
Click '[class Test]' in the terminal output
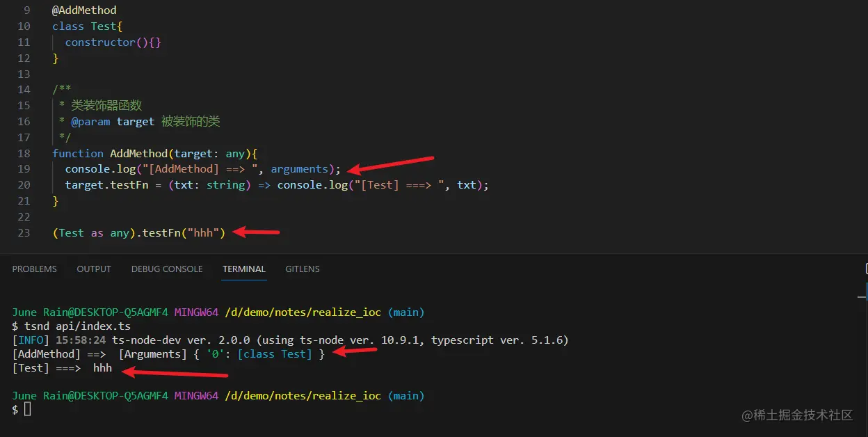pyautogui.click(x=275, y=354)
